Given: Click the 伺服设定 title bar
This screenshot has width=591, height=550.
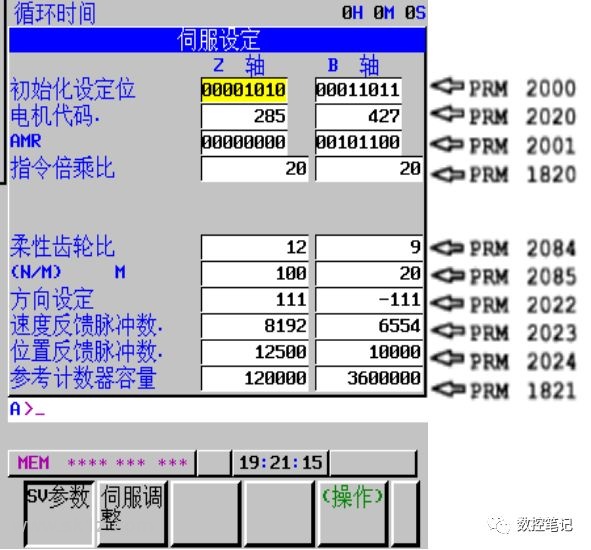Looking at the screenshot, I should (218, 40).
